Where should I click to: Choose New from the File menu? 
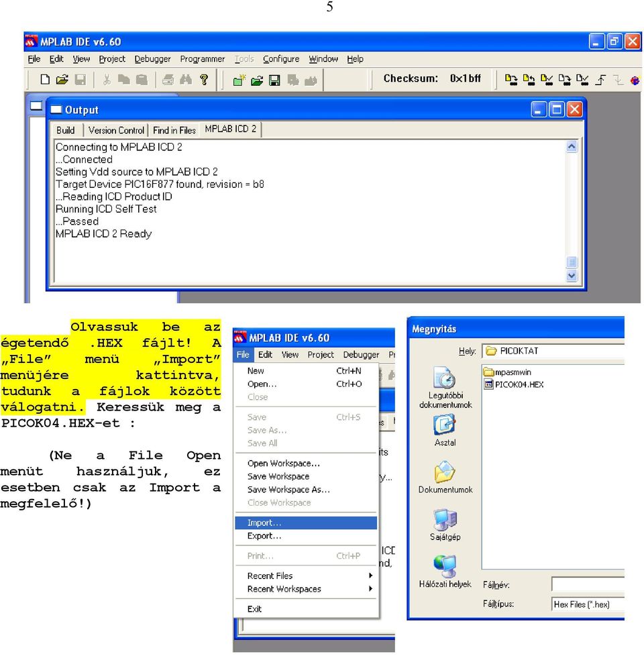tap(307, 371)
